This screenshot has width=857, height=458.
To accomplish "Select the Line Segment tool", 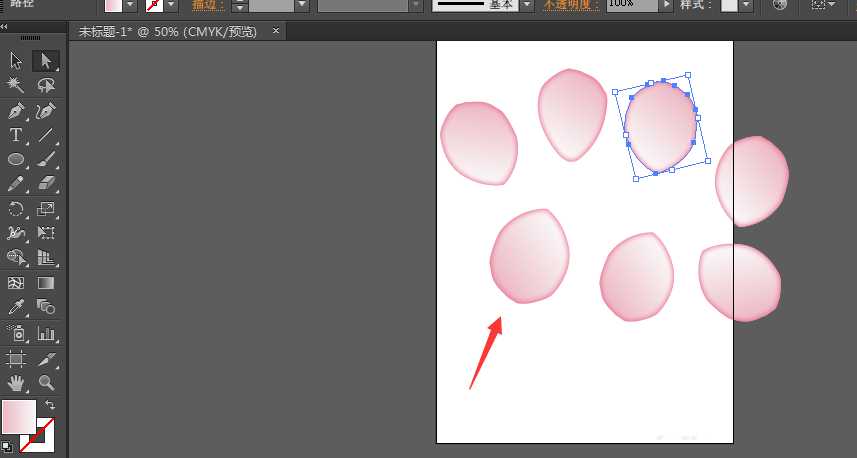I will 46,135.
